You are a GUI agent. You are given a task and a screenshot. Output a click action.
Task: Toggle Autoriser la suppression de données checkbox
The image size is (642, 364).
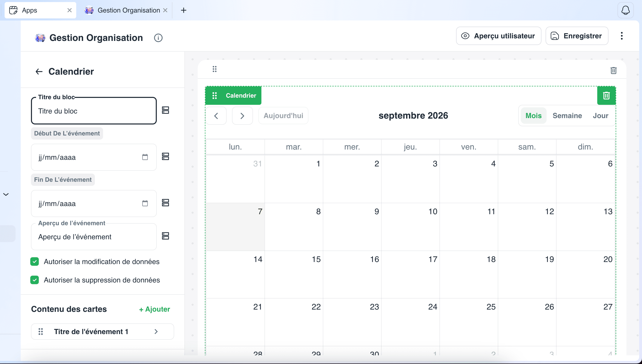point(35,280)
